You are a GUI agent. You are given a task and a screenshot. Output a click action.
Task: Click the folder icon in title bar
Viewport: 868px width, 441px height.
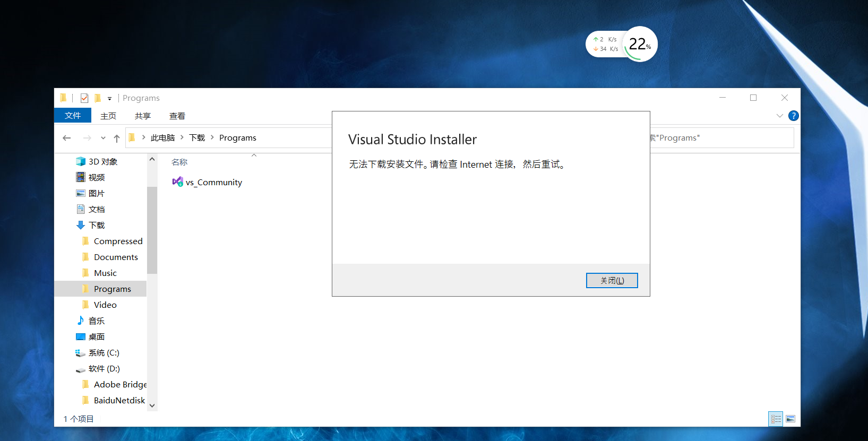[x=63, y=98]
